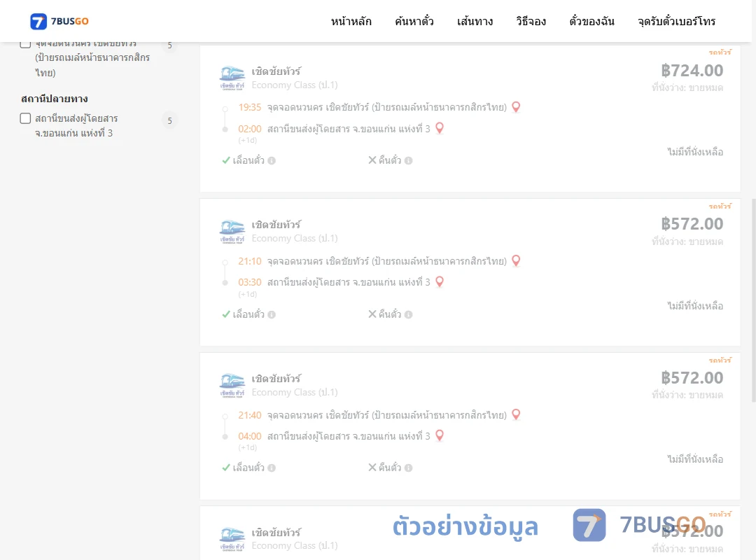Tick the สถานีขนส่งผู้โดยสาร จ.ขอนแก่น แห่งที่ 3 checkbox

coord(26,118)
